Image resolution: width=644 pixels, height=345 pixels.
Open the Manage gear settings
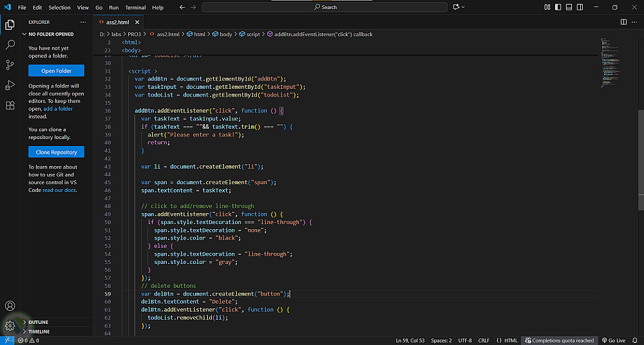click(x=10, y=326)
